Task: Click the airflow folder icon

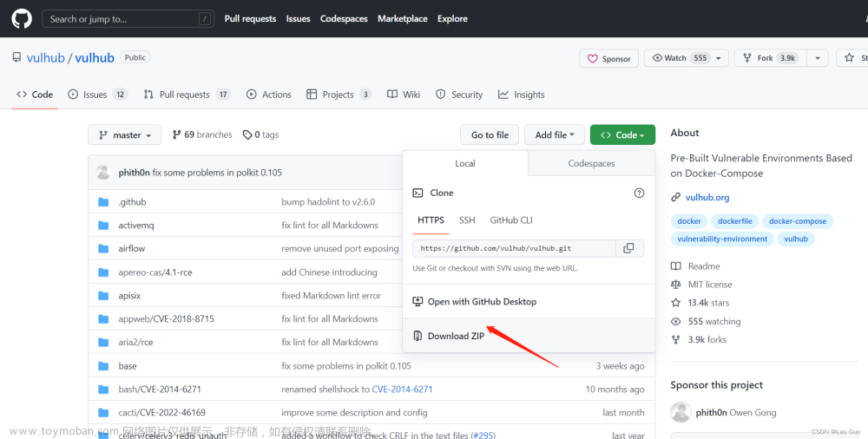Action: [103, 248]
